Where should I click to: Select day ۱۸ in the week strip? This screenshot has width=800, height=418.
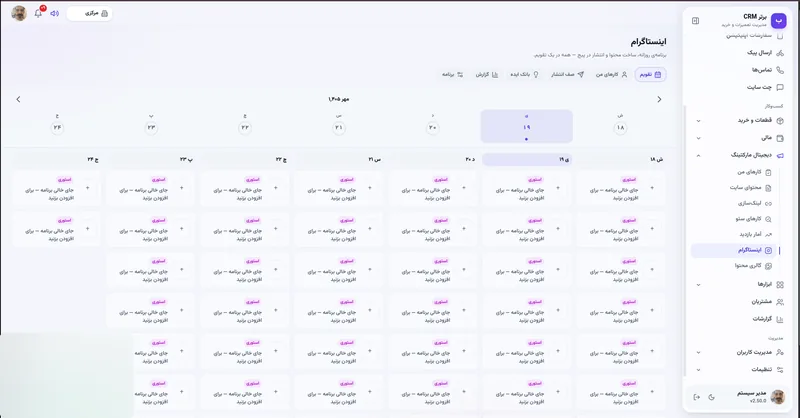point(620,127)
